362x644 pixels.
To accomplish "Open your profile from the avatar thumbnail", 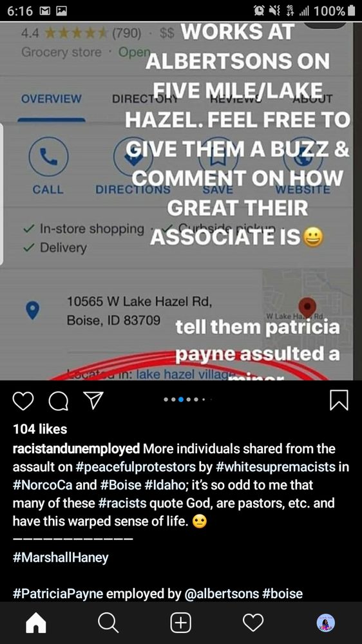I will (x=326, y=623).
